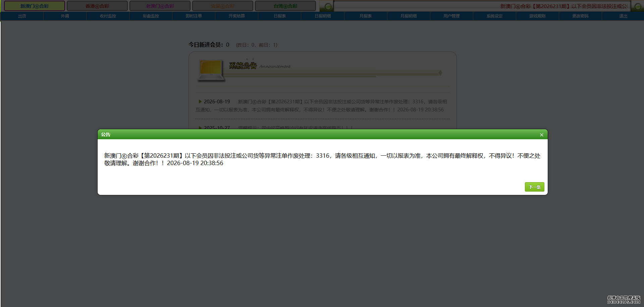Open 即时注单 from the navigation bar
Image resolution: width=644 pixels, height=307 pixels.
(194, 16)
